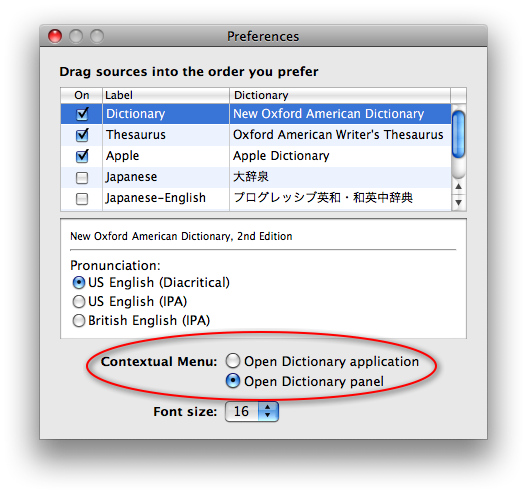Screen dimensions: 527x494
Task: Select the 'Japanese' label cell
Action: click(166, 177)
